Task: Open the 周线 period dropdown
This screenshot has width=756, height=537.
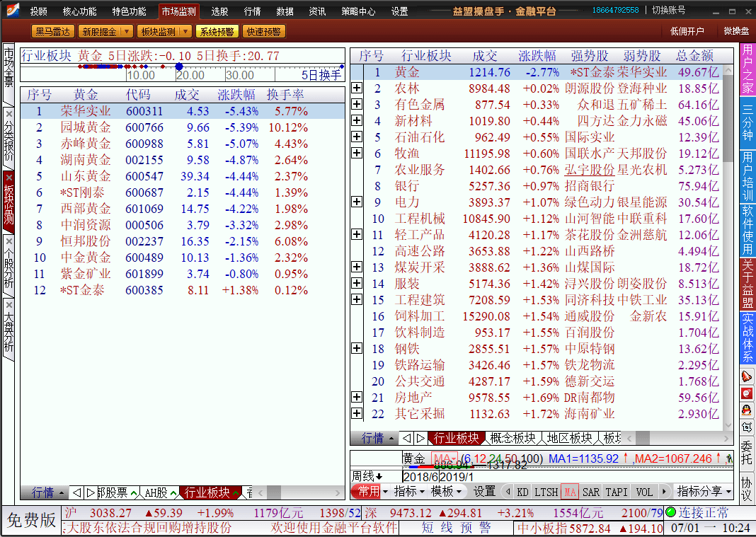Action: tap(367, 477)
